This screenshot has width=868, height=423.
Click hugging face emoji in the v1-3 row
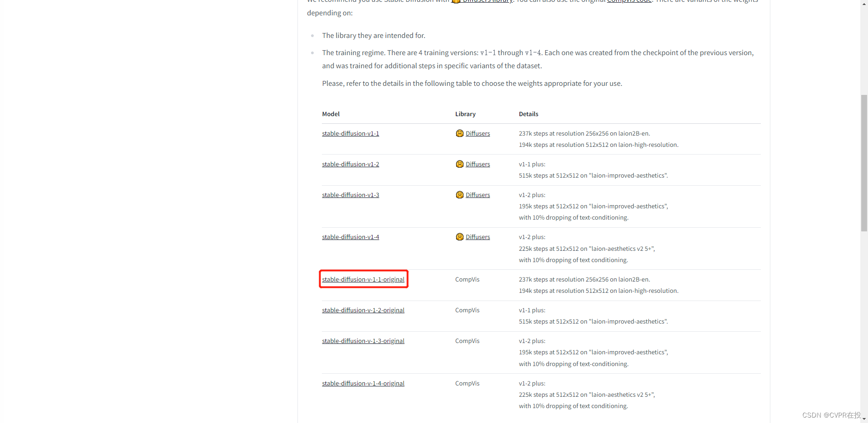click(460, 195)
